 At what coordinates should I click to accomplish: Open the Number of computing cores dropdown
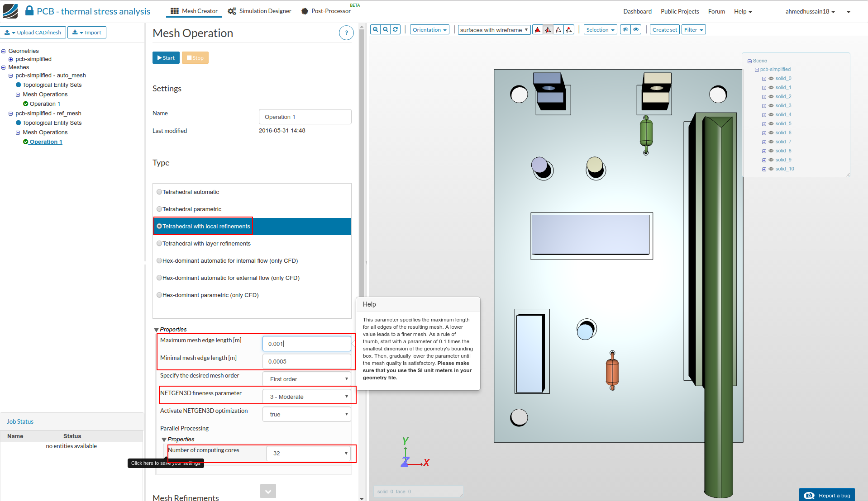pos(309,454)
